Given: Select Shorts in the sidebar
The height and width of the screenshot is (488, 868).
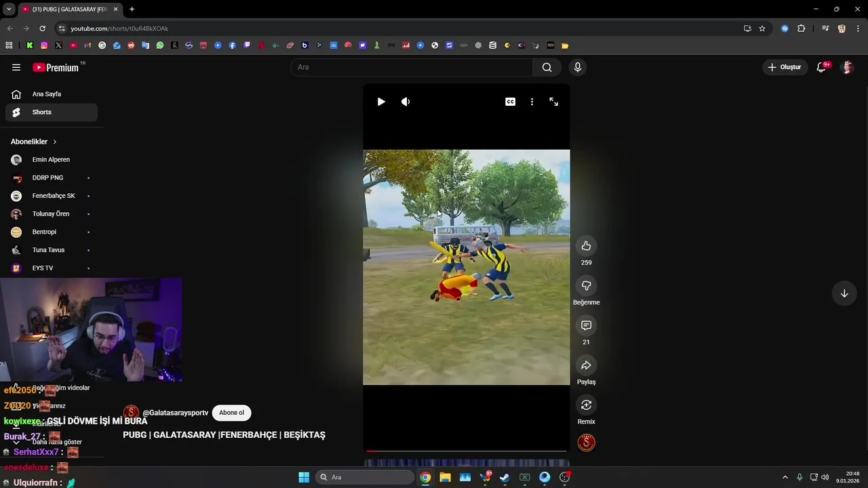Looking at the screenshot, I should (52, 112).
